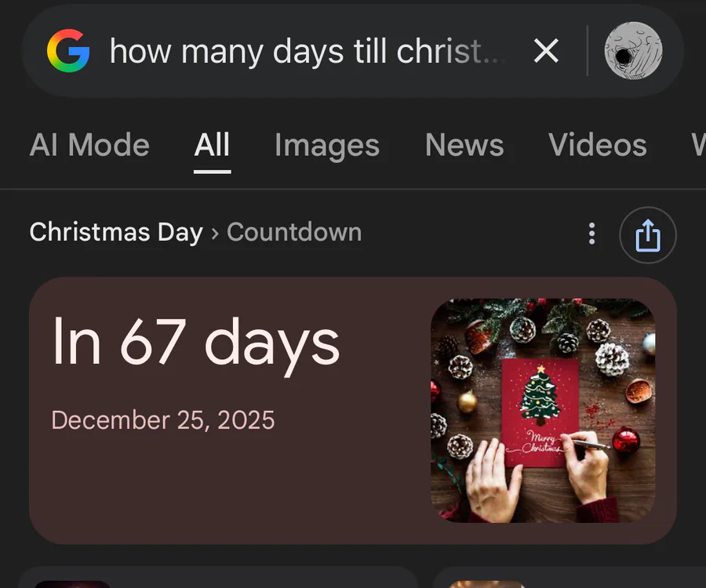Switch to the AI Mode tab
Viewport: 706px width, 588px height.
89,146
